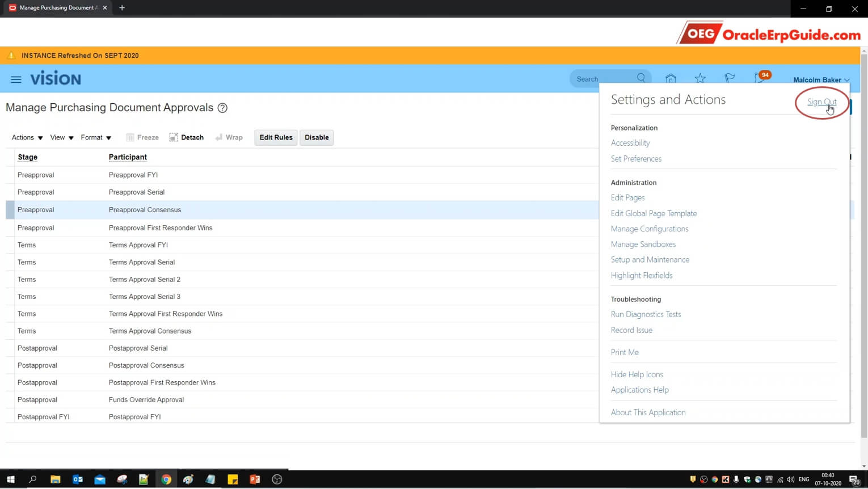This screenshot has height=489, width=868.
Task: Open About This Application
Action: coord(648,412)
